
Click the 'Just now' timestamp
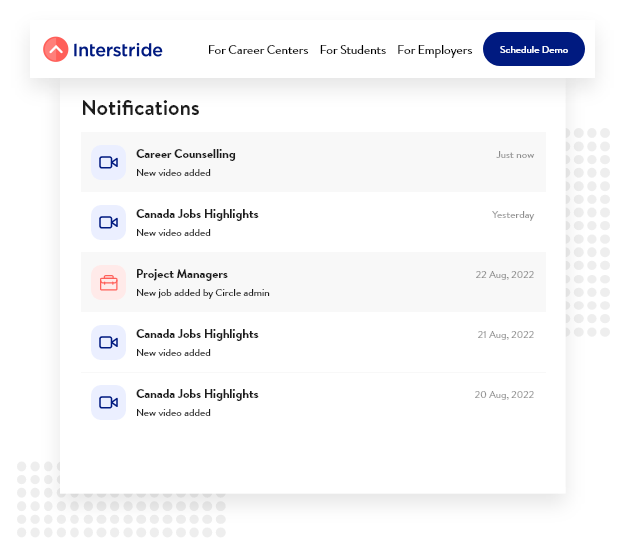tap(515, 155)
